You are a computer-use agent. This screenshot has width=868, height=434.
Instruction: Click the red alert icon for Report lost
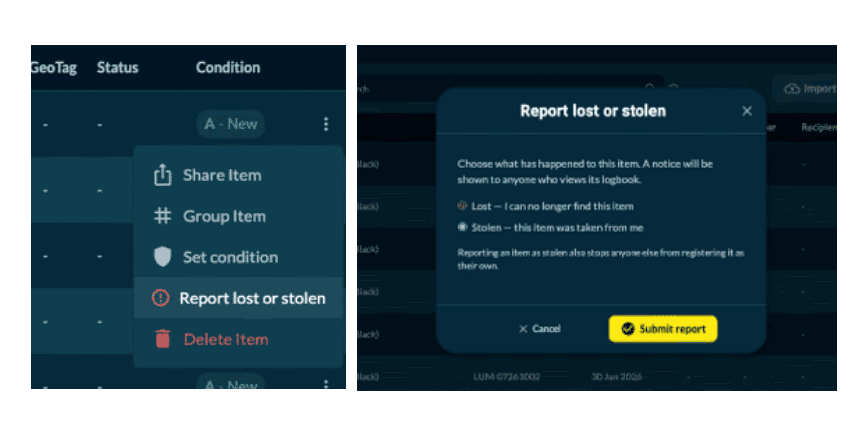[x=160, y=298]
